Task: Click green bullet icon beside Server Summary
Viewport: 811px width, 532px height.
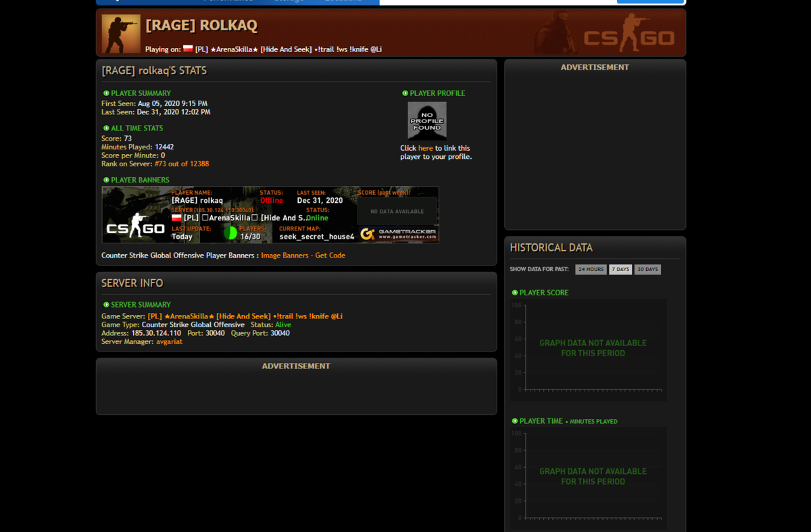Action: 106,305
